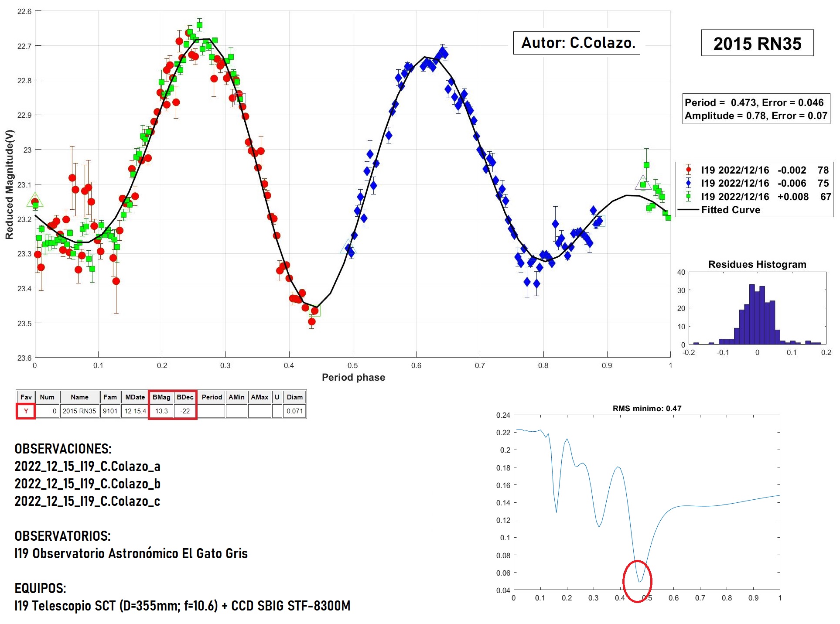Image resolution: width=840 pixels, height=624 pixels.
Task: Select the Period and Amplitude result box
Action: pos(756,109)
